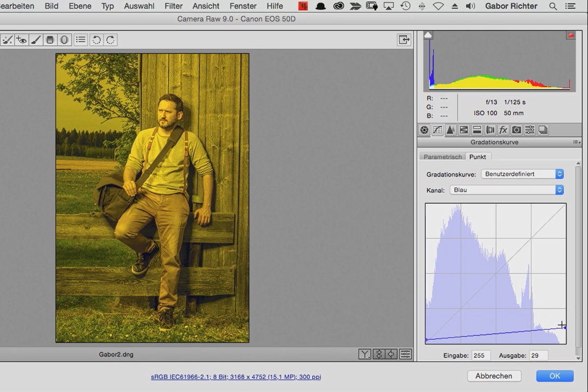Open the Gradationskurve preset dropdown
Viewport: 588px width, 392px height.
[x=522, y=174]
